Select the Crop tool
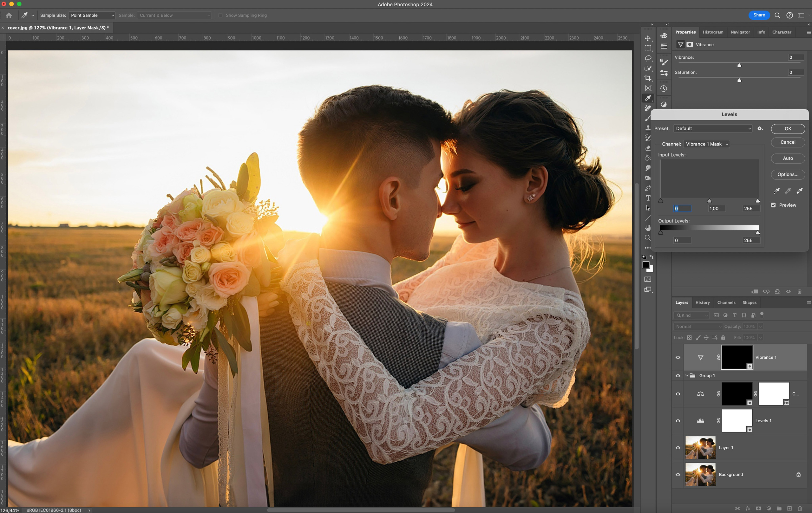This screenshot has width=812, height=513. (648, 78)
